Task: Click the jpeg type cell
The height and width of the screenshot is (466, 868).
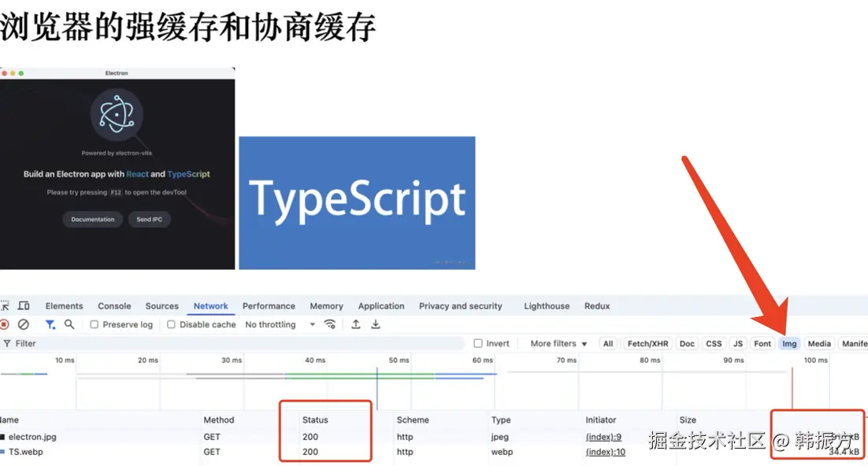Action: (499, 437)
